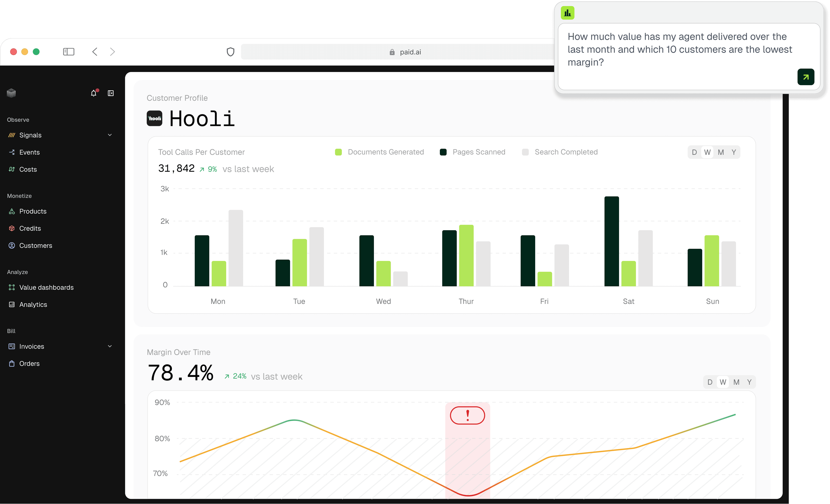This screenshot has width=830, height=504.
Task: Select Events under Observe
Action: point(29,152)
